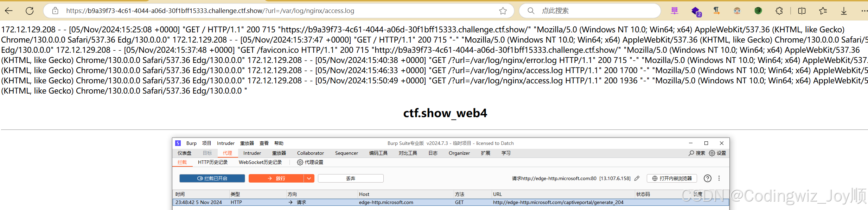Select the 拦截 sub-tab

(x=182, y=162)
